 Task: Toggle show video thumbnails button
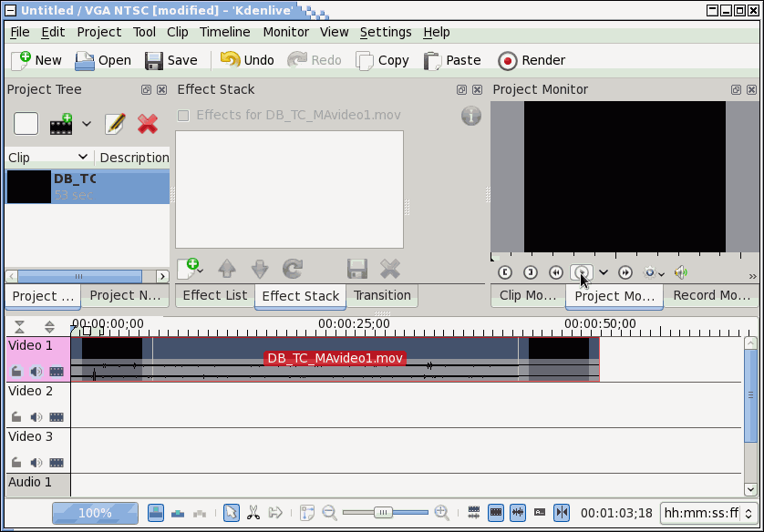pos(496,513)
